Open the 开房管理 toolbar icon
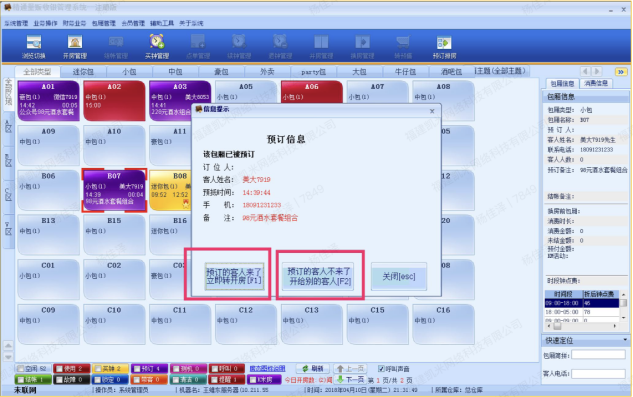Image resolution: width=633 pixels, height=397 pixels. [75, 46]
